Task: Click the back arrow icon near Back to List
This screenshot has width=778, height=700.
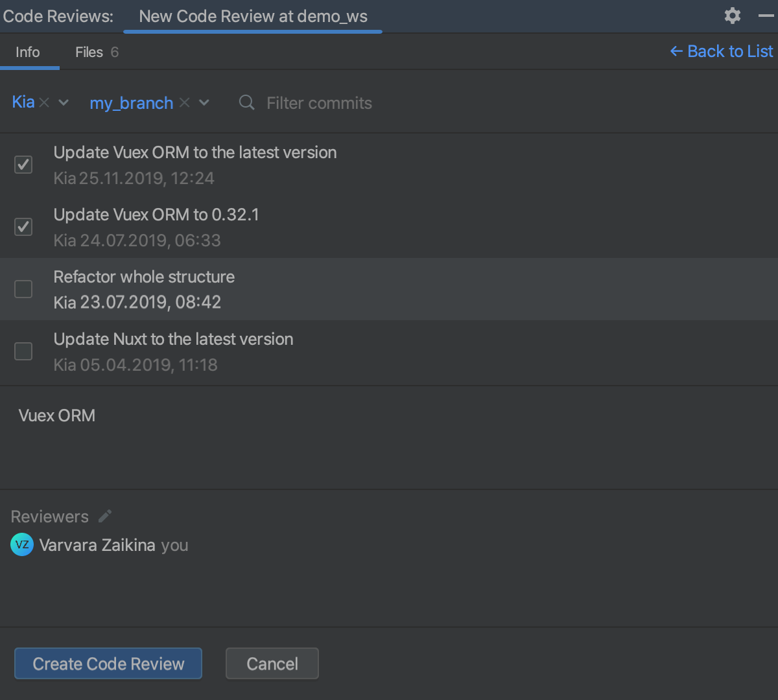Action: [x=676, y=51]
